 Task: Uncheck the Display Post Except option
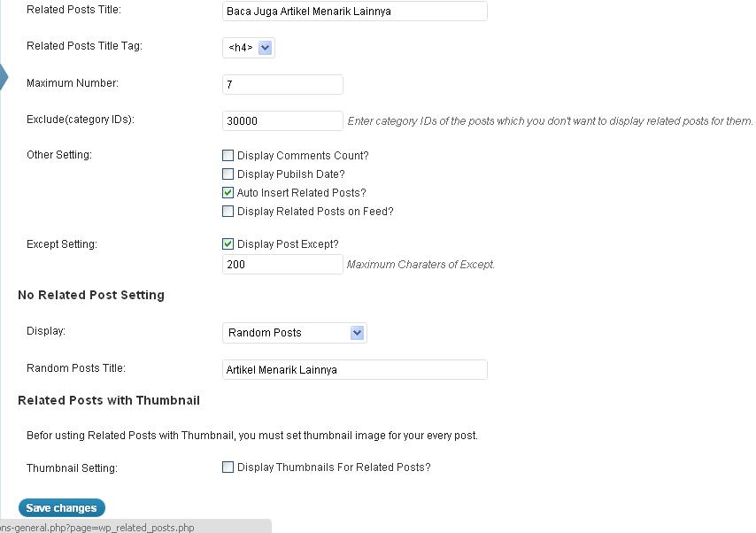228,244
